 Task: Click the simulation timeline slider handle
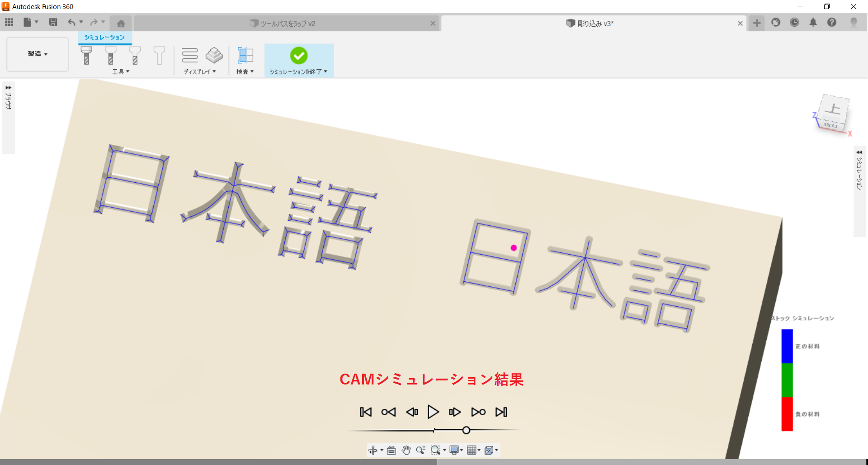click(466, 430)
